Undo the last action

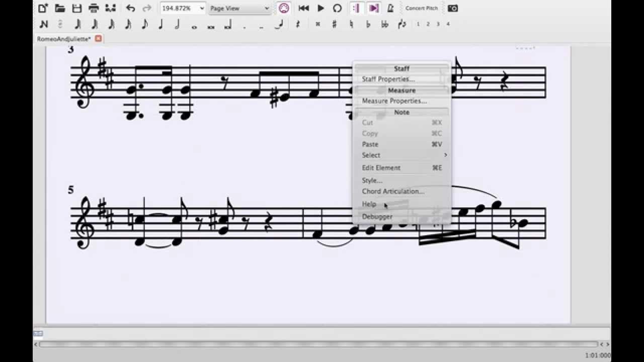coord(131,8)
